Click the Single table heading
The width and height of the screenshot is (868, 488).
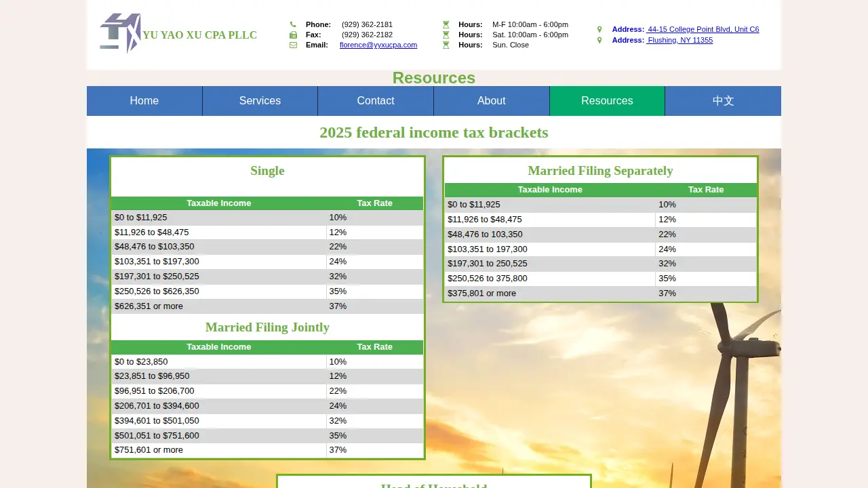tap(267, 171)
